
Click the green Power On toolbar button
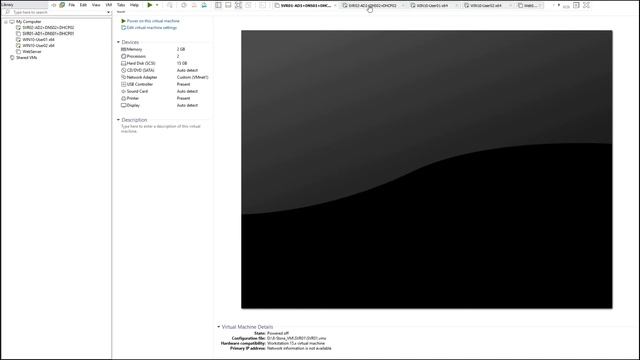(x=150, y=5)
